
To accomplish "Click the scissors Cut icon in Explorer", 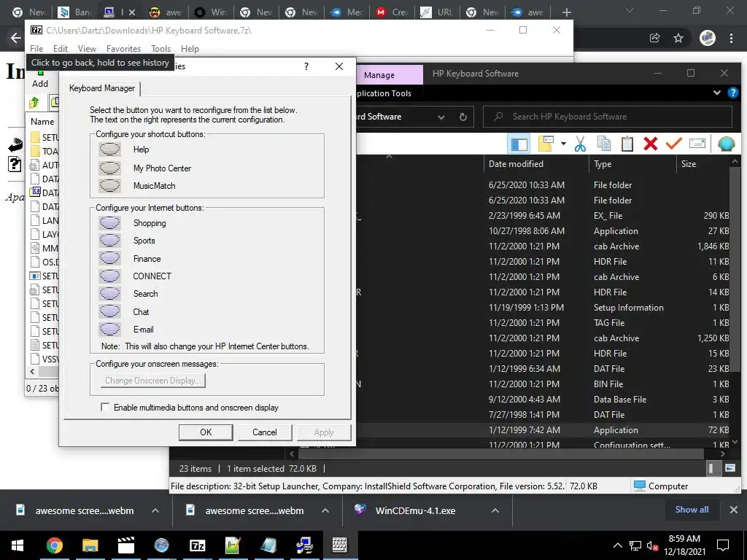I will tap(580, 144).
